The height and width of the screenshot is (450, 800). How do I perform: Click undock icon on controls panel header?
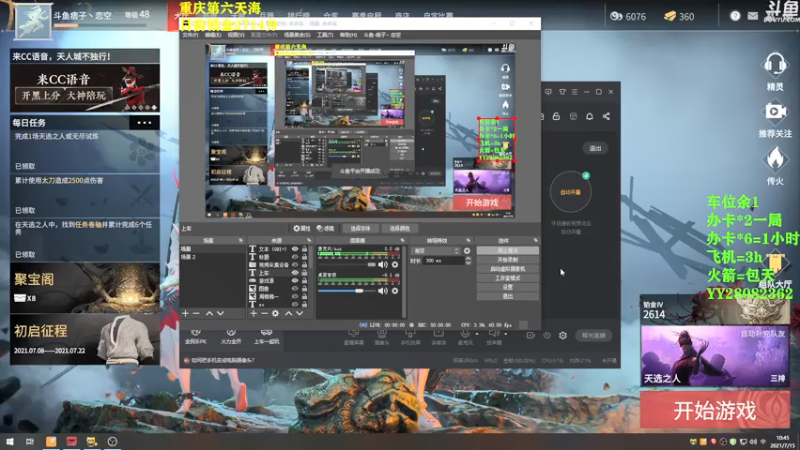[535, 240]
